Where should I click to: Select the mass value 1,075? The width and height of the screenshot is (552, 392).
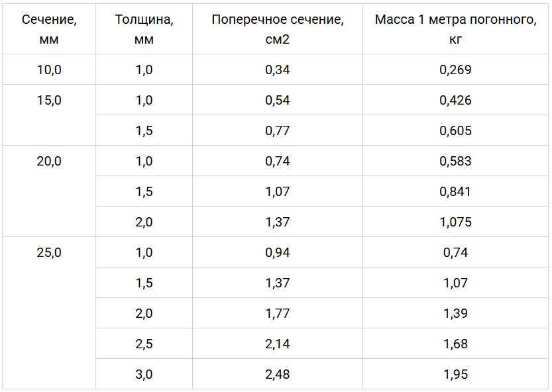click(x=456, y=222)
